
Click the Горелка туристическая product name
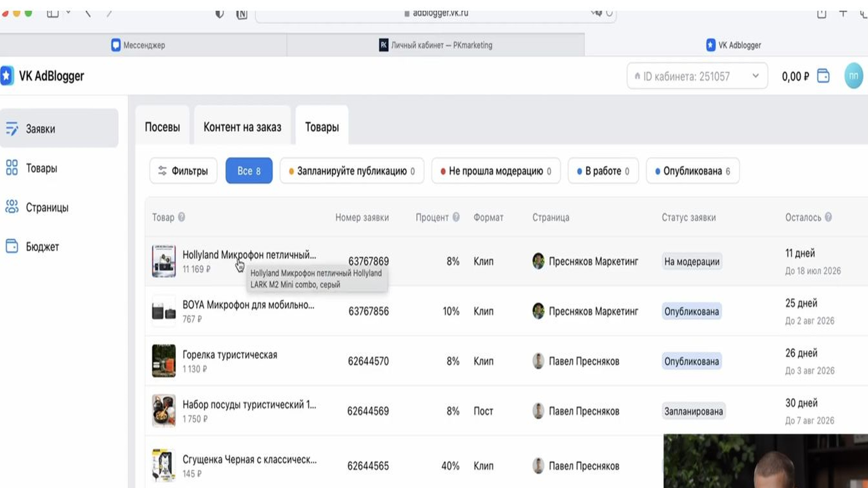point(230,355)
